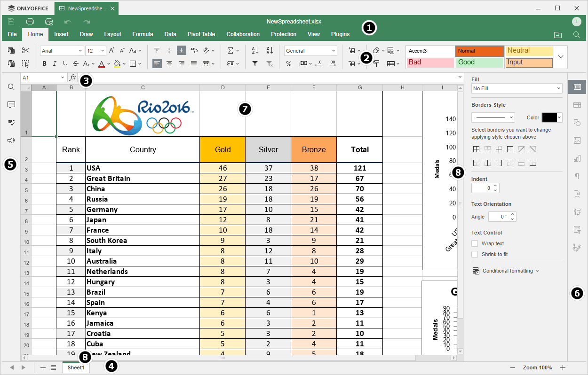Open the Comments icon in left sidebar
The width and height of the screenshot is (588, 375).
coord(11,105)
